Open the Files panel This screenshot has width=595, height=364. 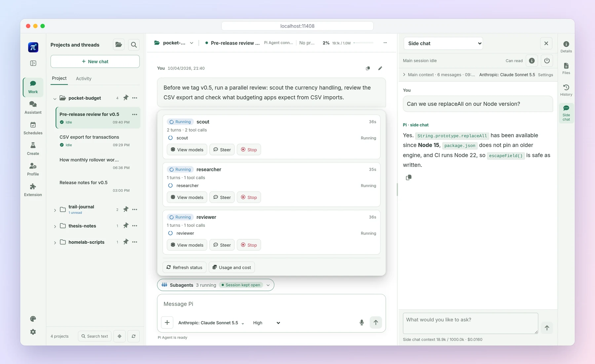566,68
